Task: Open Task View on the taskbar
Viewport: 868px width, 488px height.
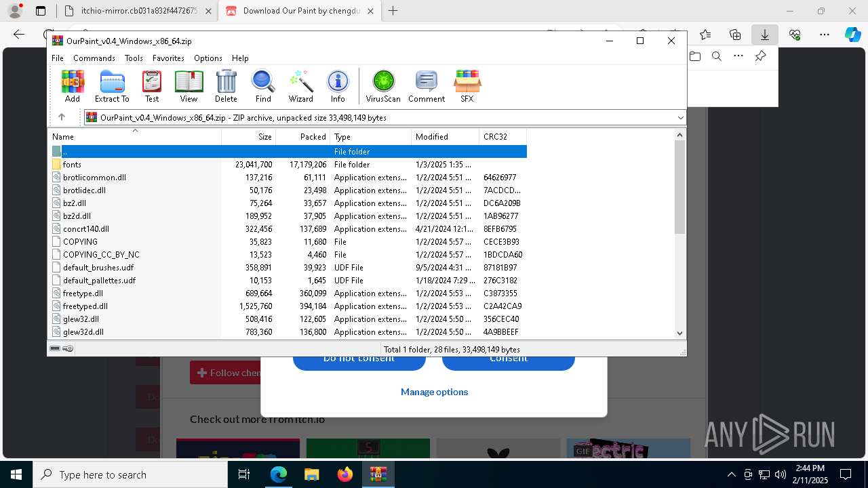Action: click(x=244, y=474)
